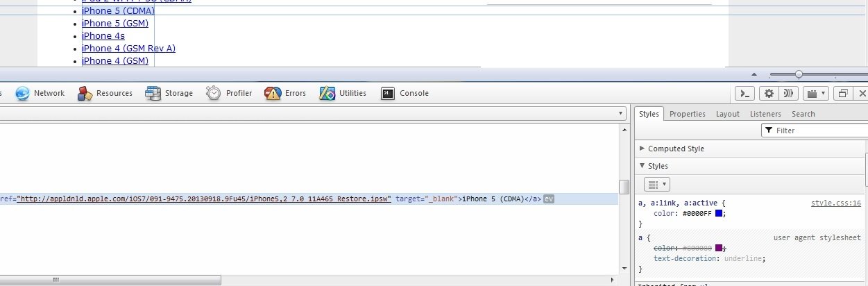Click the Resources blocks icon
The width and height of the screenshot is (868, 286).
[85, 93]
